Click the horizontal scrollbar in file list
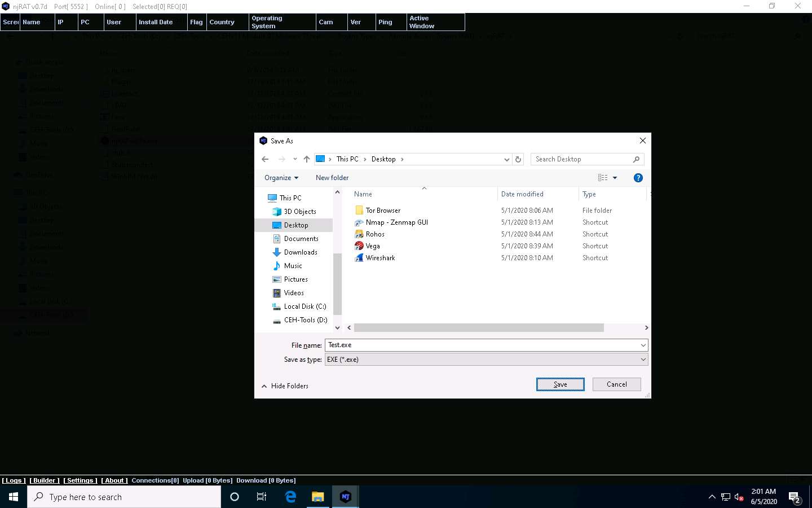Screen dimensions: 812x508 coord(479,327)
